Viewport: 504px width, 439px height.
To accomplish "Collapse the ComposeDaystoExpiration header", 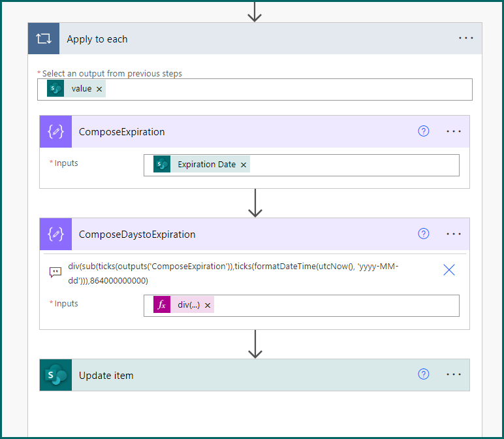I will tap(255, 234).
